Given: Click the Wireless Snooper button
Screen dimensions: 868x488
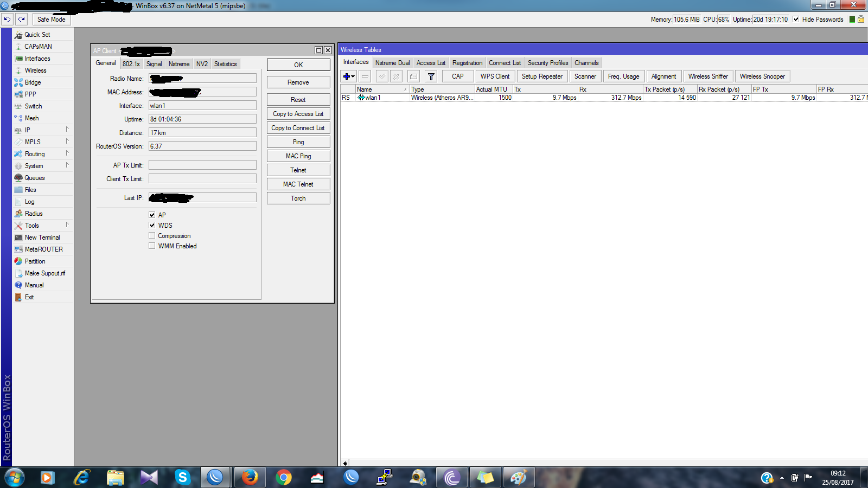Looking at the screenshot, I should (x=762, y=76).
